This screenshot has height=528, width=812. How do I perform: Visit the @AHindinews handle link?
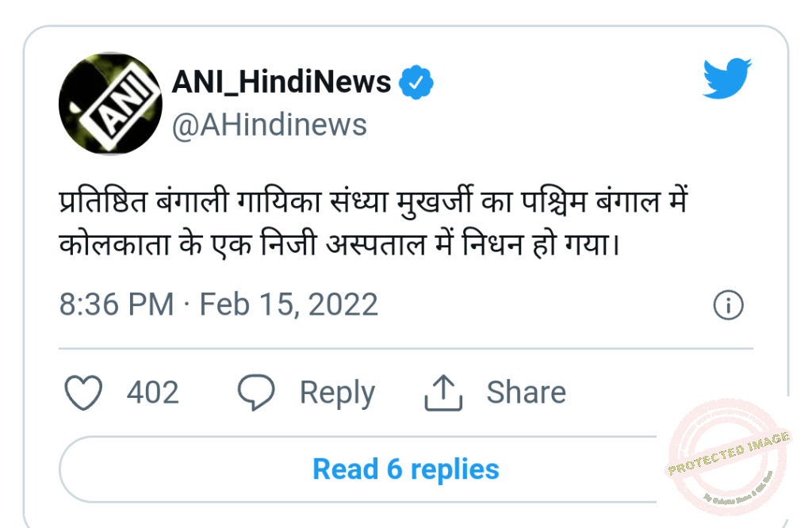270,125
